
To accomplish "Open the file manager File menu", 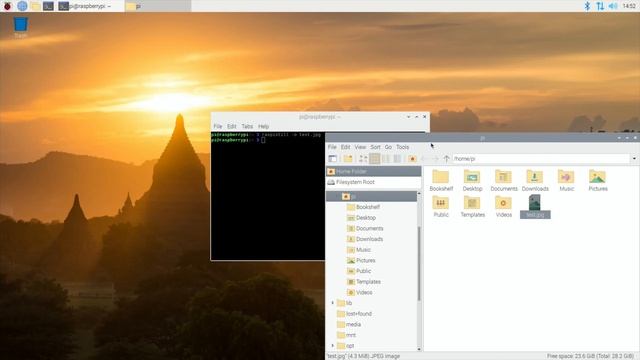I will tap(332, 147).
